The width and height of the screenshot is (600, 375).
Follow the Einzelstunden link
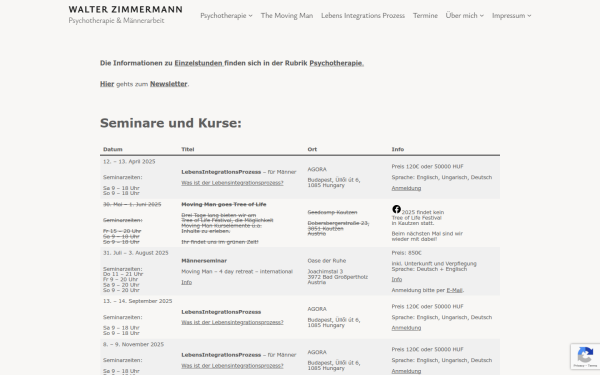199,63
